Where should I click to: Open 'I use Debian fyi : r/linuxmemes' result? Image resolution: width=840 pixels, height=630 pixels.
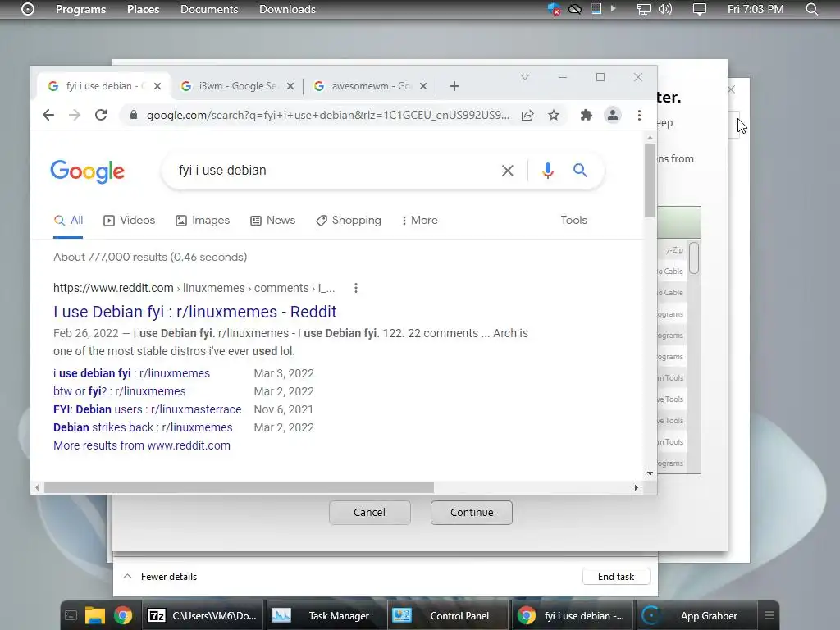(195, 312)
